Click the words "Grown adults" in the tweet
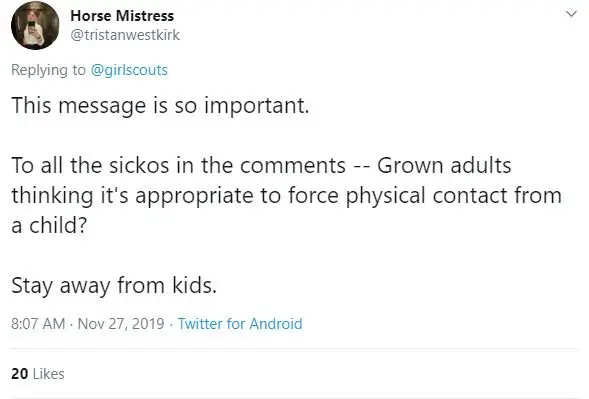 click(x=444, y=165)
